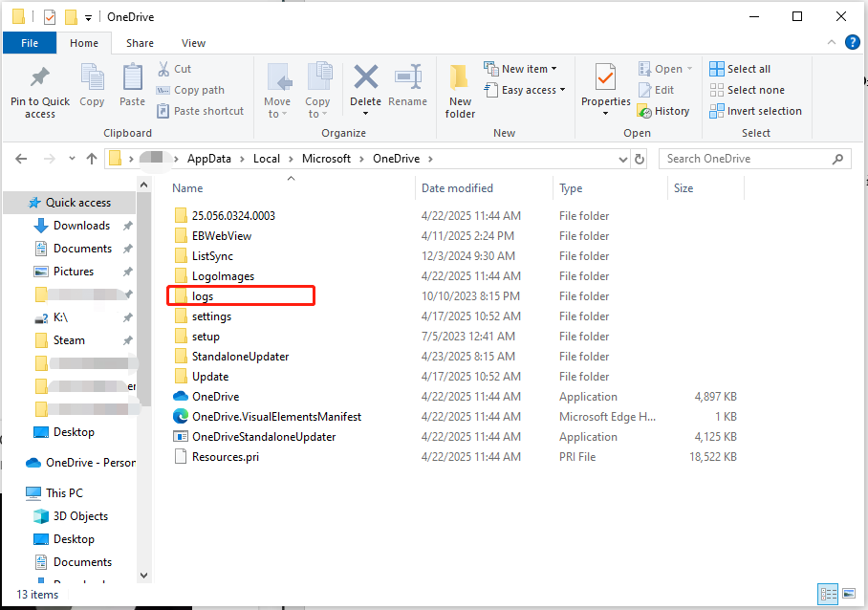Switch to the View ribbon tab
The height and width of the screenshot is (610, 868).
193,43
